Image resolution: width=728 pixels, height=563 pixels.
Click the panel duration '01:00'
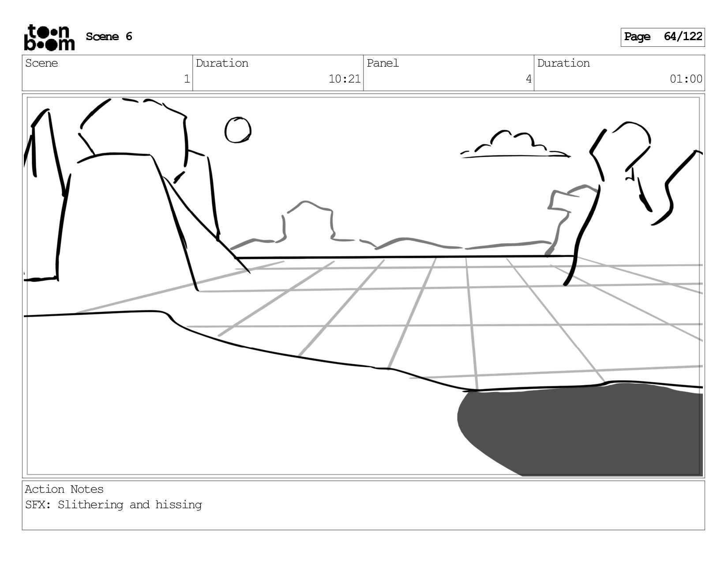pyautogui.click(x=686, y=79)
